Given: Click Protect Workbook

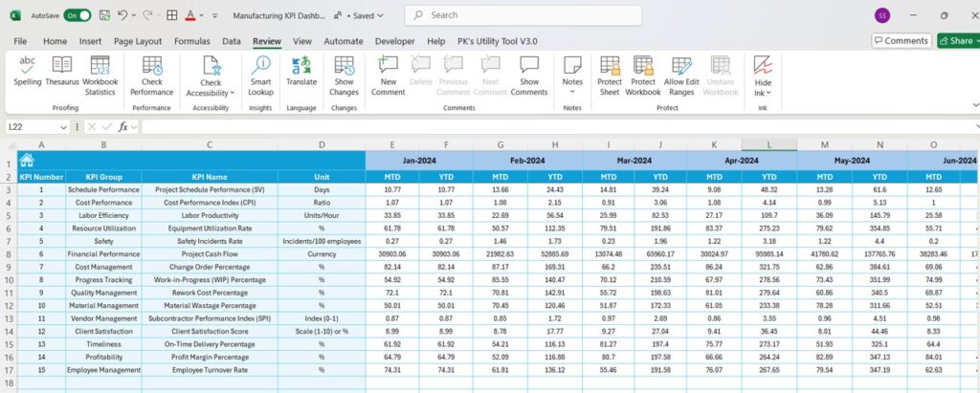Looking at the screenshot, I should [x=643, y=76].
